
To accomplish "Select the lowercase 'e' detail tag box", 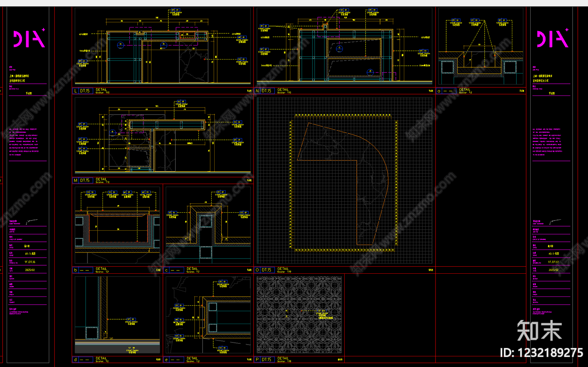I will point(166,360).
